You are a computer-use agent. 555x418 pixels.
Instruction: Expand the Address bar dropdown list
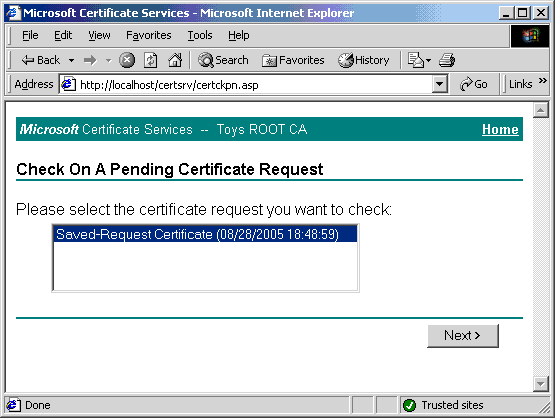pos(440,85)
